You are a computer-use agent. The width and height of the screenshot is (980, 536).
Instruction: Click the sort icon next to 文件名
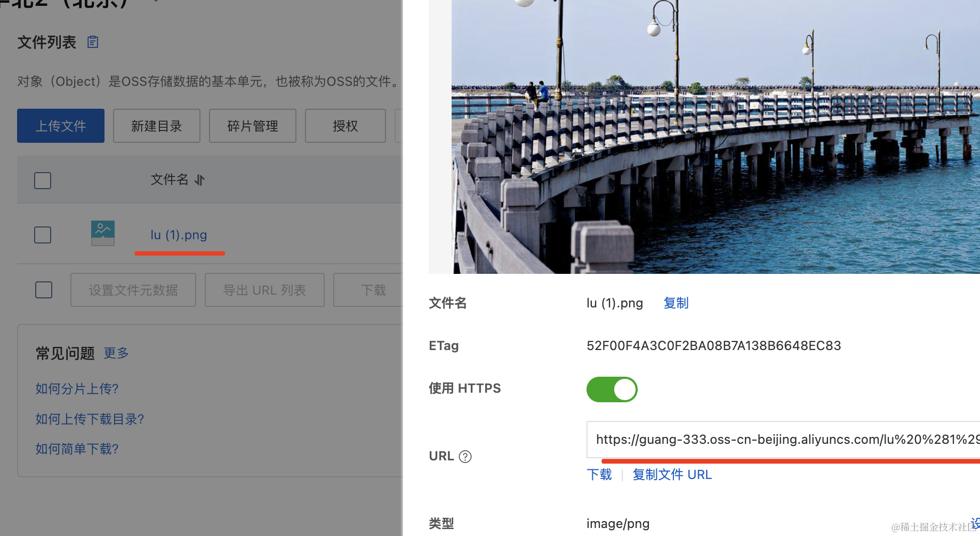click(199, 180)
